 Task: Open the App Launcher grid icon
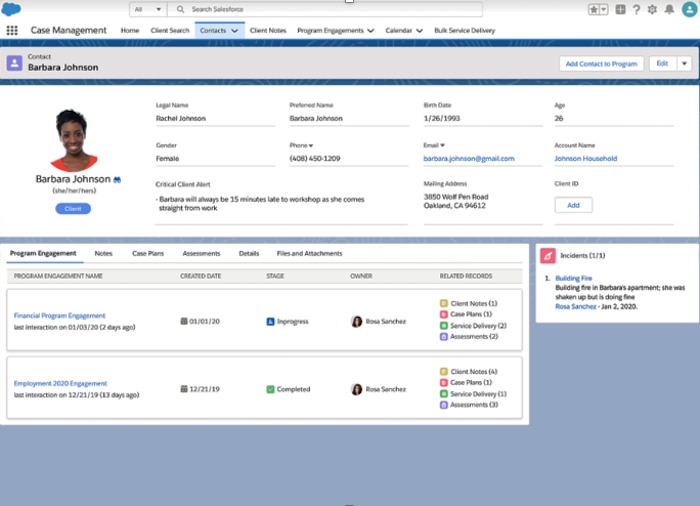[x=12, y=31]
